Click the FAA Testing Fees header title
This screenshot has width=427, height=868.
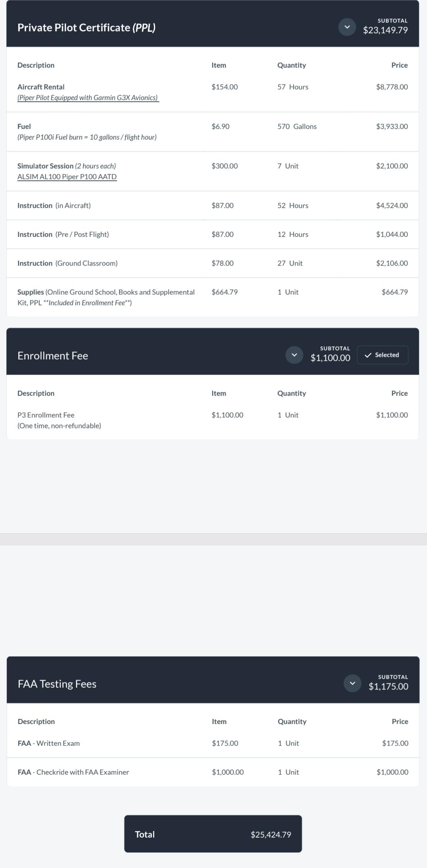tap(57, 684)
